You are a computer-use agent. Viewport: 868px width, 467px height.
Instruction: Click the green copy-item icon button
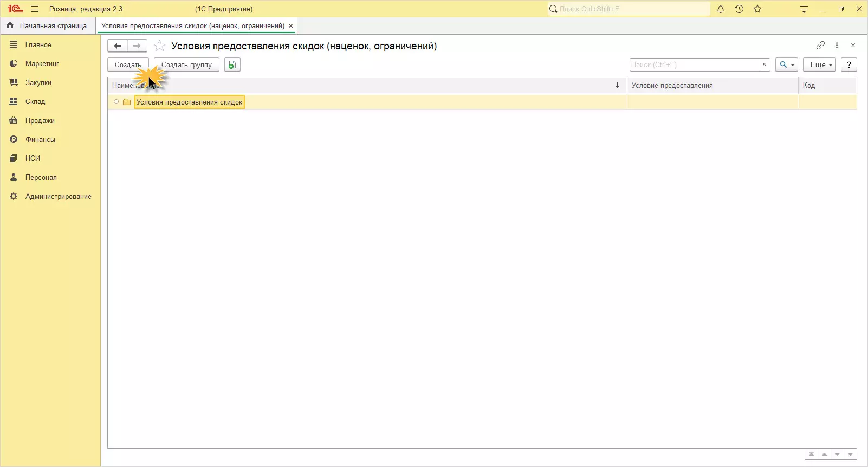click(232, 65)
